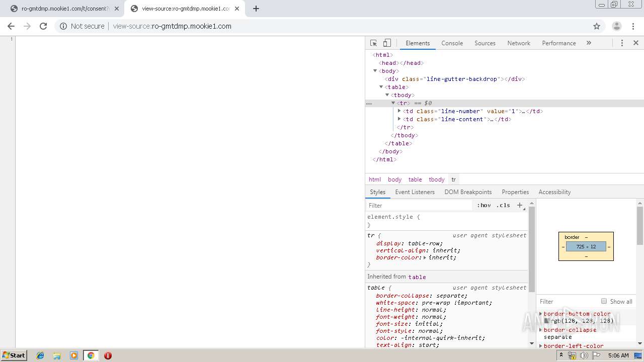This screenshot has width=644, height=362.
Task: Collapse the table element node
Action: [381, 87]
